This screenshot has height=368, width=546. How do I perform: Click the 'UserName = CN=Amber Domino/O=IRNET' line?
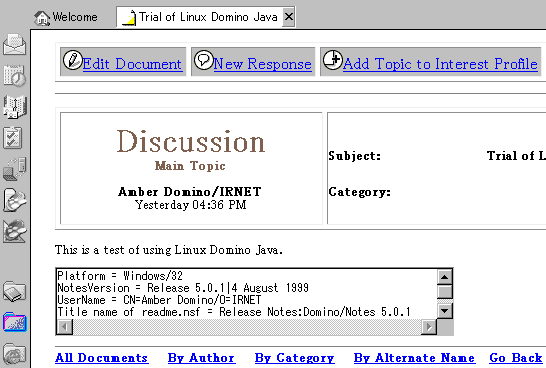coord(159,300)
